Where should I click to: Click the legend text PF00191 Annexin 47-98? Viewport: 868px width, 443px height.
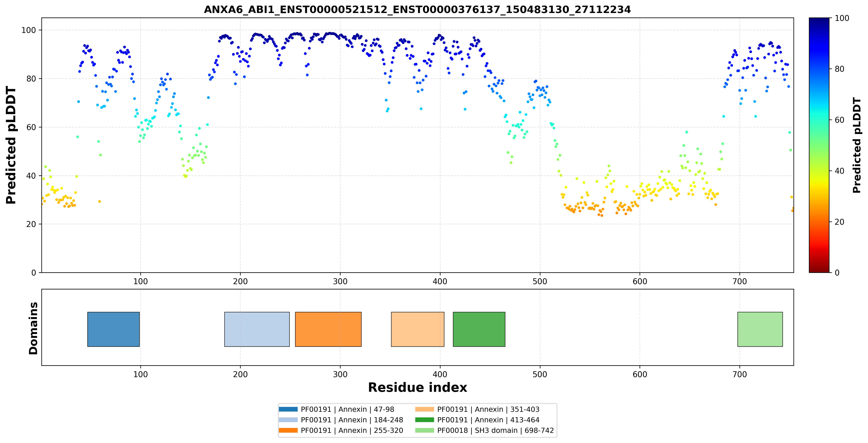[347, 410]
